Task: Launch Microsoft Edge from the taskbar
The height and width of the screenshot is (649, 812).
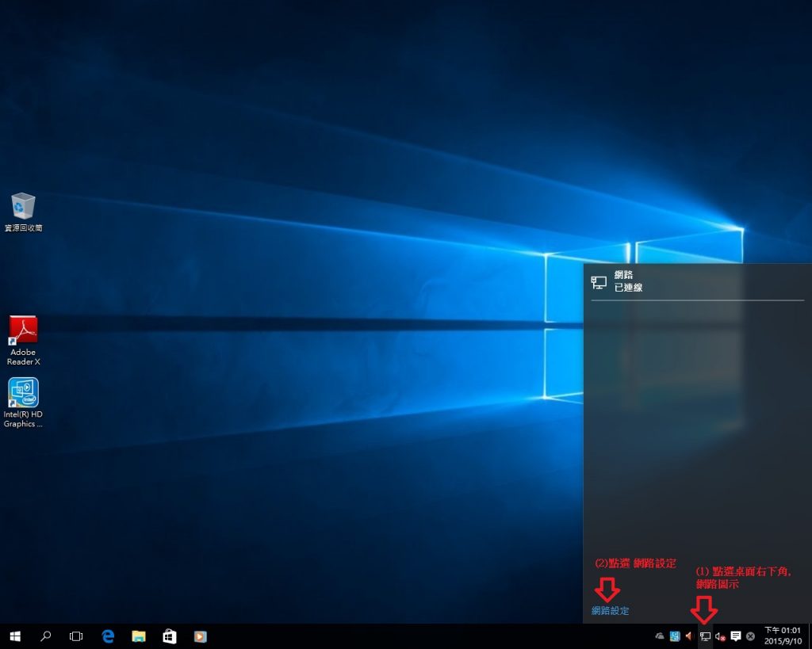Action: pyautogui.click(x=107, y=636)
